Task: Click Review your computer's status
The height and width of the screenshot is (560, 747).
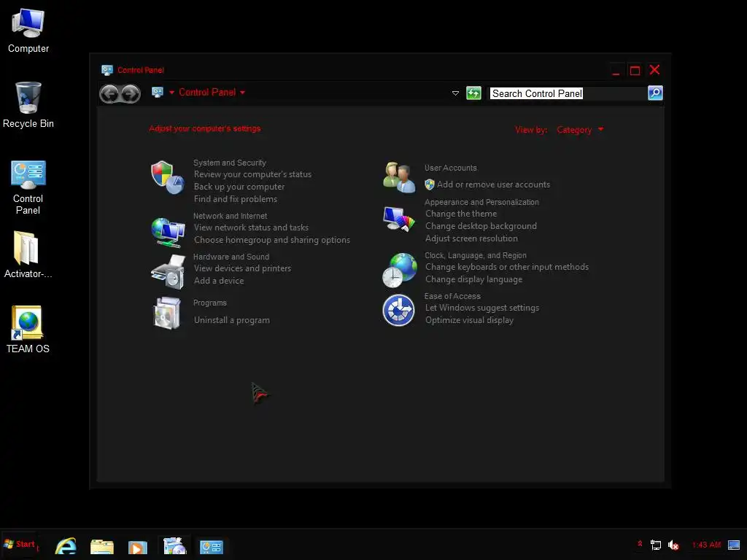Action: (252, 174)
